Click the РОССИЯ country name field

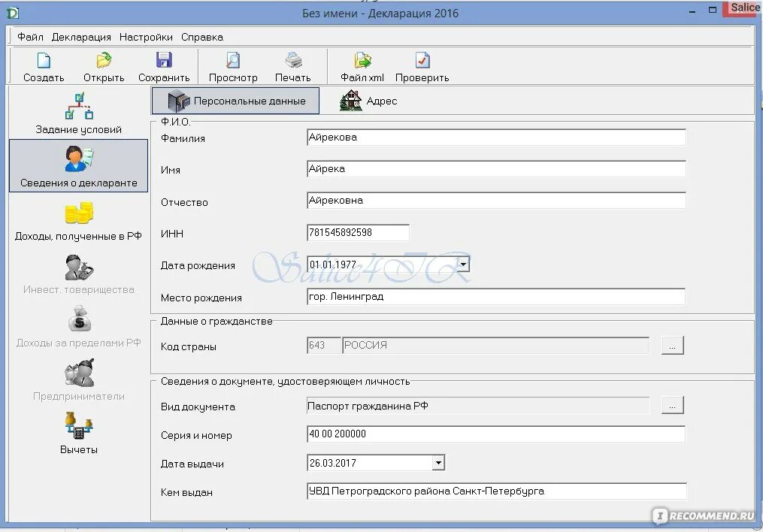coord(496,345)
